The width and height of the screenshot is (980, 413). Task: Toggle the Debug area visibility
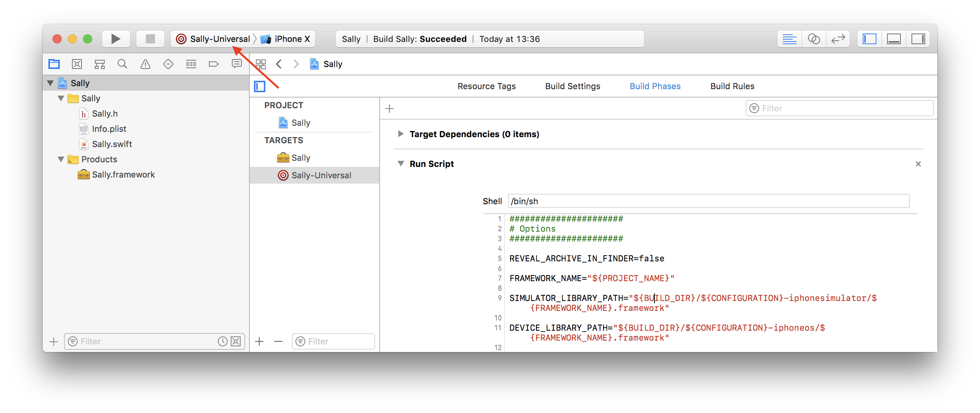click(894, 39)
